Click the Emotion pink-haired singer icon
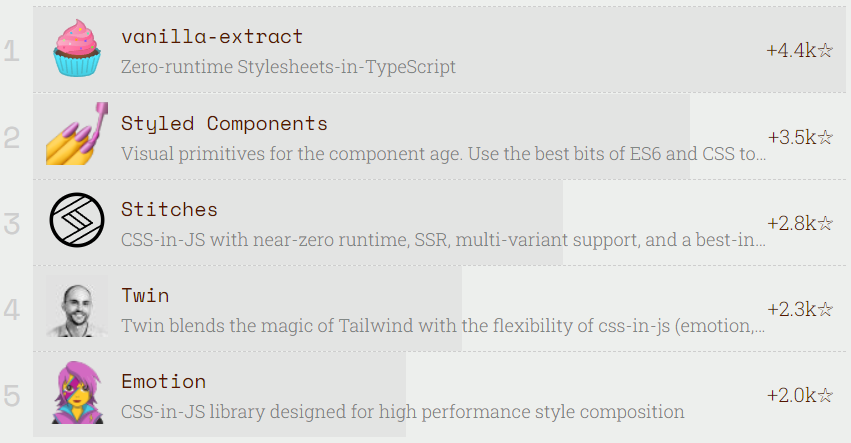Image resolution: width=851 pixels, height=443 pixels. (x=77, y=393)
